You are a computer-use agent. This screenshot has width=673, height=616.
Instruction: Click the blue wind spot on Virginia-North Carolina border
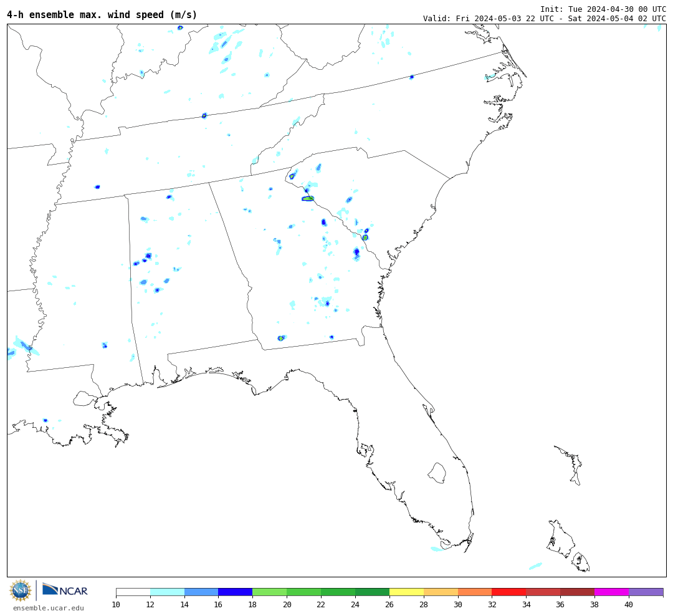412,77
